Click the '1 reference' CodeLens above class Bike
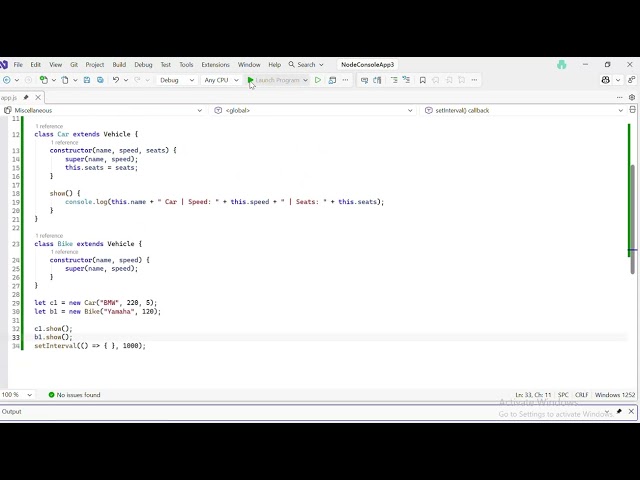Image resolution: width=640 pixels, height=480 pixels. click(x=49, y=236)
